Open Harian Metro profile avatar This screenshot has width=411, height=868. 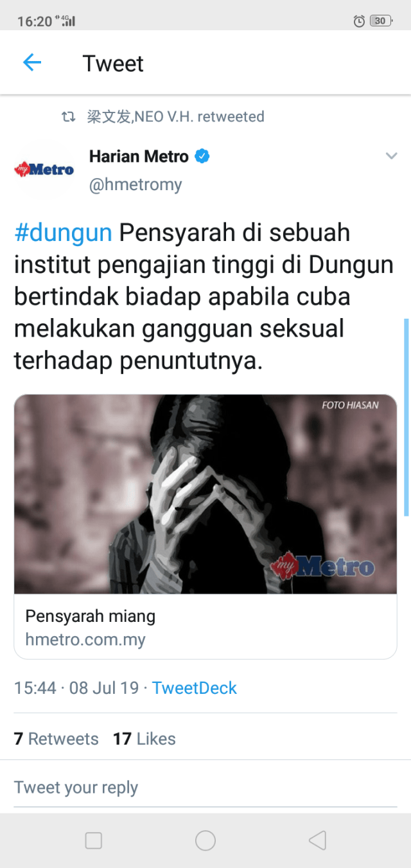44,170
